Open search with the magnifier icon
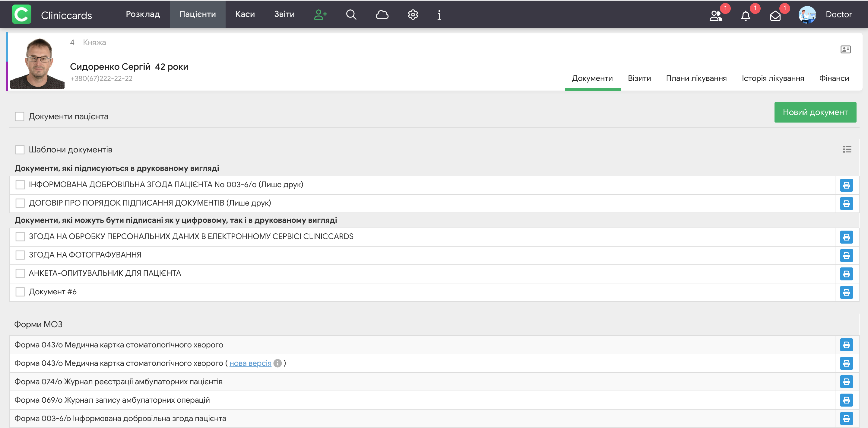The width and height of the screenshot is (868, 428). click(351, 14)
